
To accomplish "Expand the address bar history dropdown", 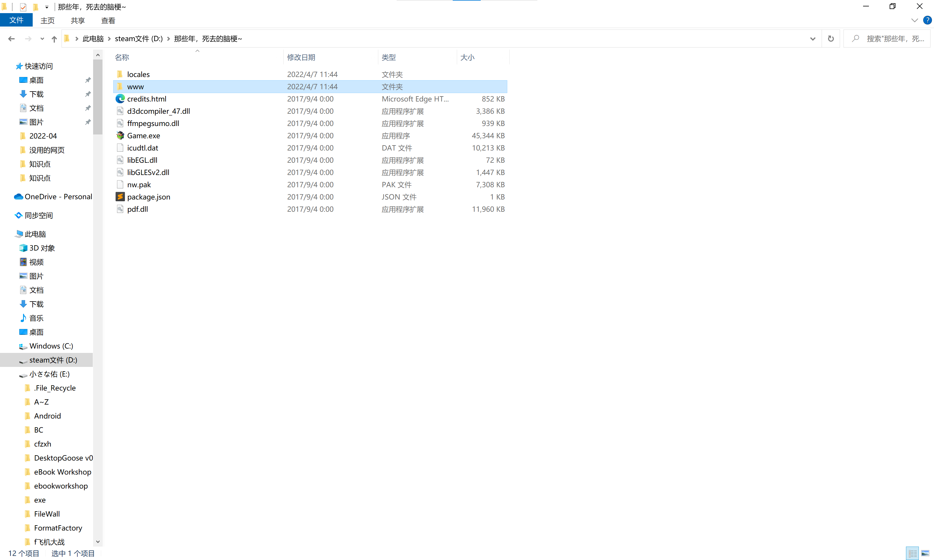I will point(813,38).
